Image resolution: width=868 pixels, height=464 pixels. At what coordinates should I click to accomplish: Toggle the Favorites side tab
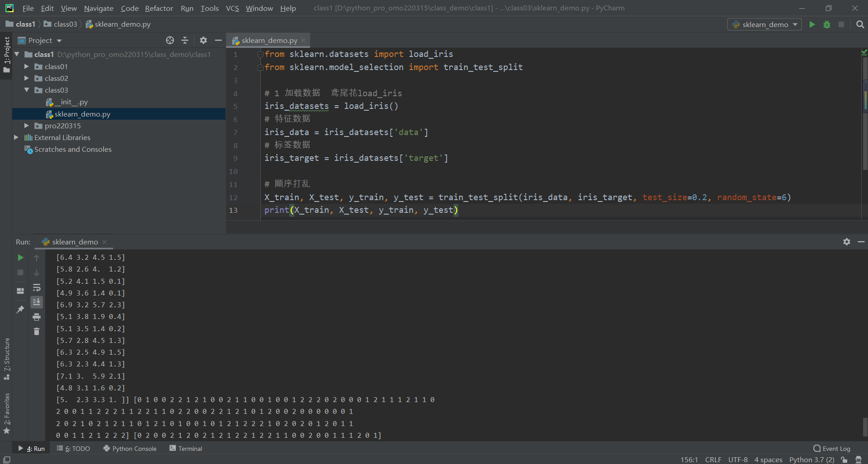(x=6, y=413)
